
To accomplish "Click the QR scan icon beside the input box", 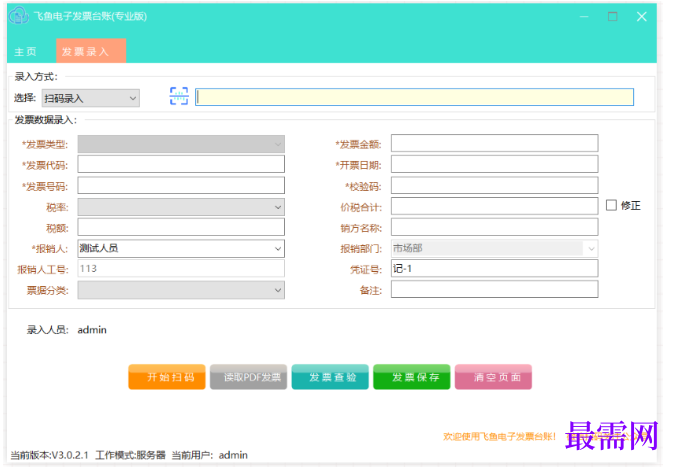I will 179,96.
